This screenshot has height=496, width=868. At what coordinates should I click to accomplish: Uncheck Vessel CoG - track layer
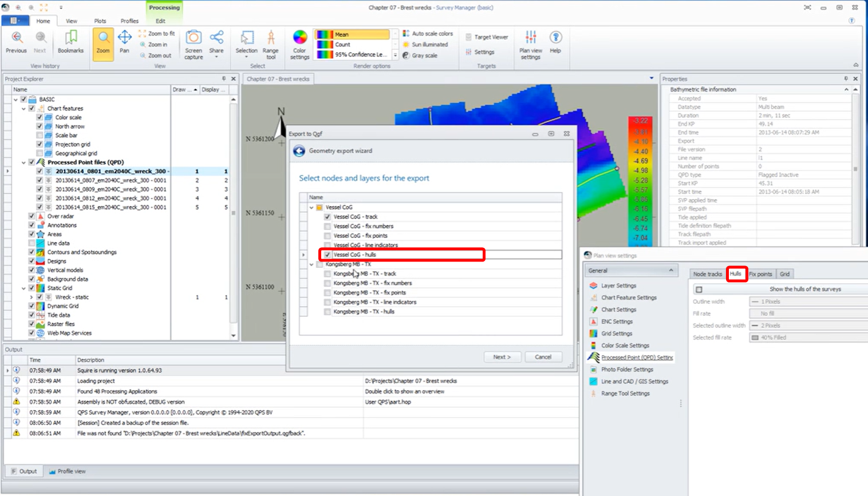[x=328, y=217]
